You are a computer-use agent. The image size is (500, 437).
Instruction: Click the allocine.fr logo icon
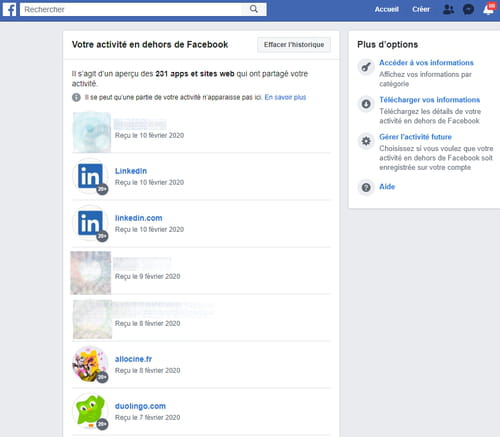pyautogui.click(x=90, y=364)
